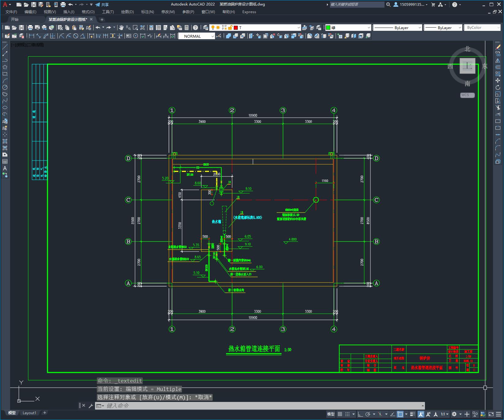
Task: Toggle the layer on/off lightbulb icon
Action: [213, 28]
